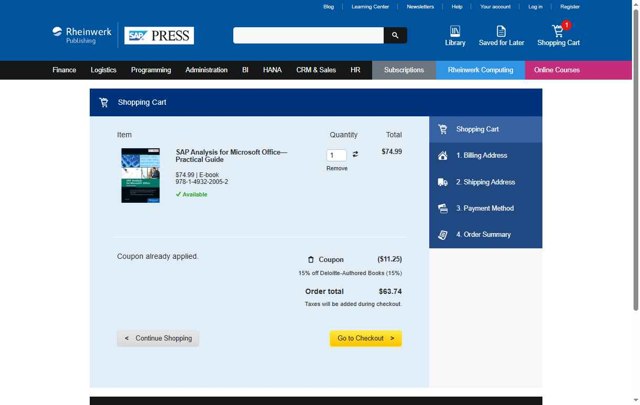Screen dimensions: 640x405
Task: Click the coupon trash icon
Action: coord(311,260)
